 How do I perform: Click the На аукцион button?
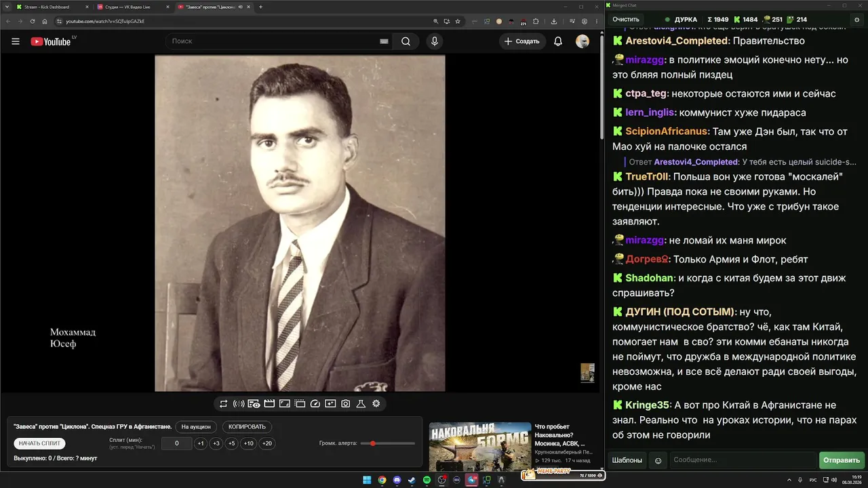197,427
